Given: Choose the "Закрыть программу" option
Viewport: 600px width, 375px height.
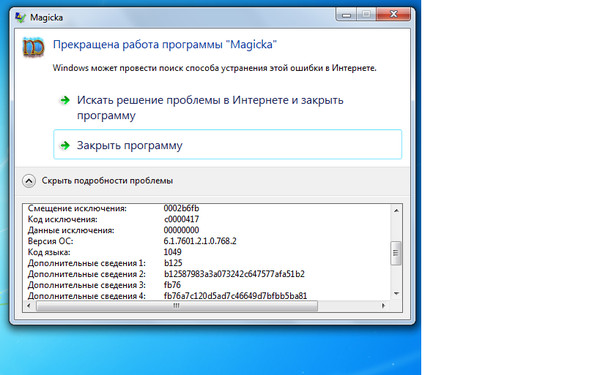Looking at the screenshot, I should [x=227, y=144].
